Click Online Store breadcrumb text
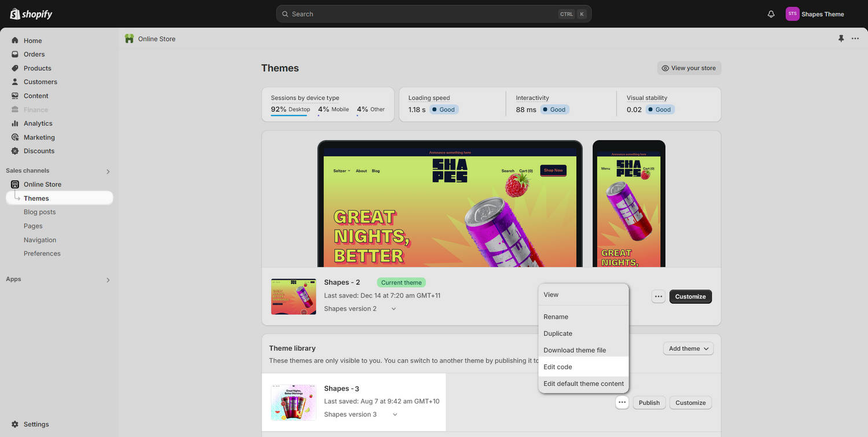Image resolution: width=868 pixels, height=437 pixels. 157,39
